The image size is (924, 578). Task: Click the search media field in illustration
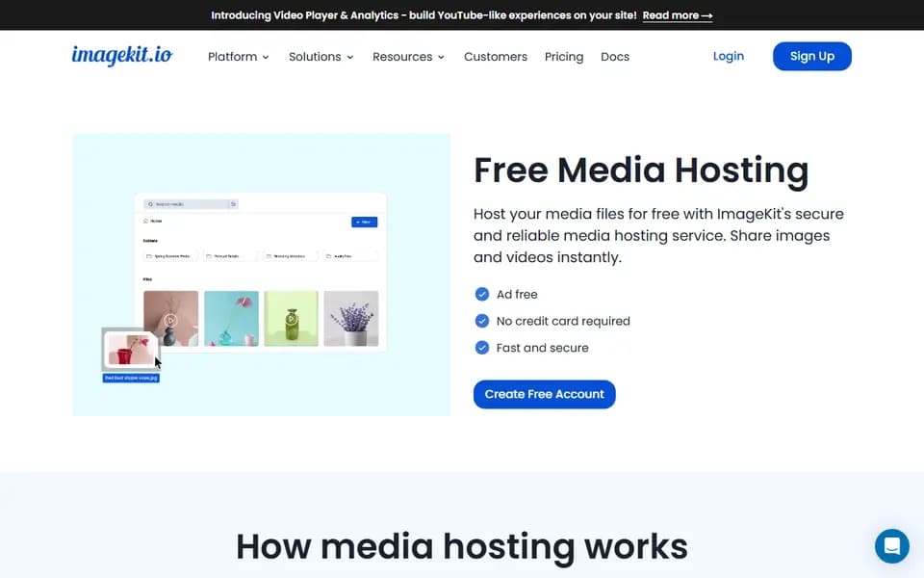point(191,204)
